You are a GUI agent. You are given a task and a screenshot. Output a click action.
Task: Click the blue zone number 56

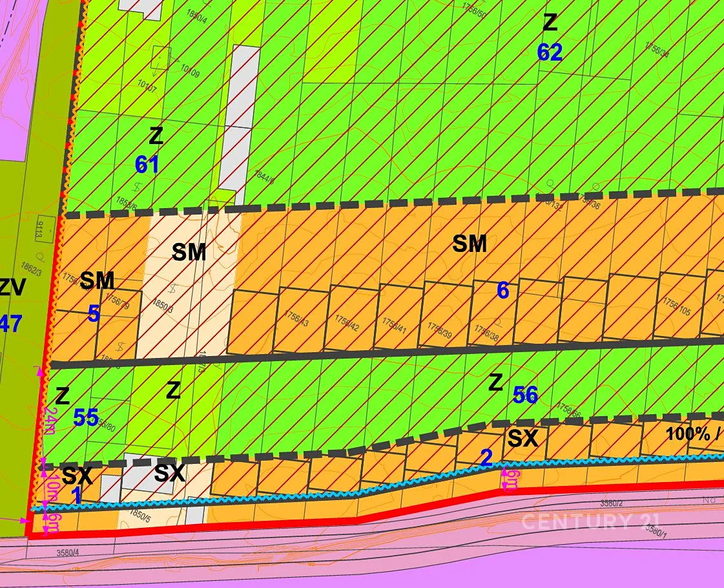526,395
